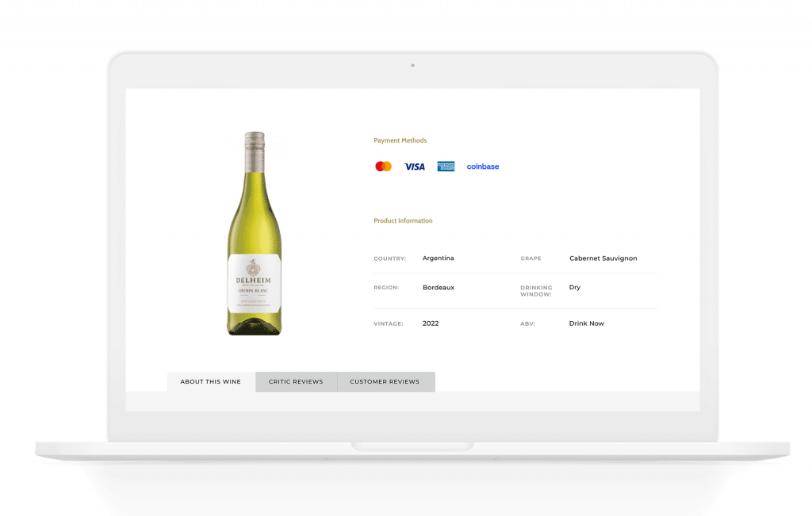
Task: Click the Product Information heading
Action: pyautogui.click(x=403, y=220)
